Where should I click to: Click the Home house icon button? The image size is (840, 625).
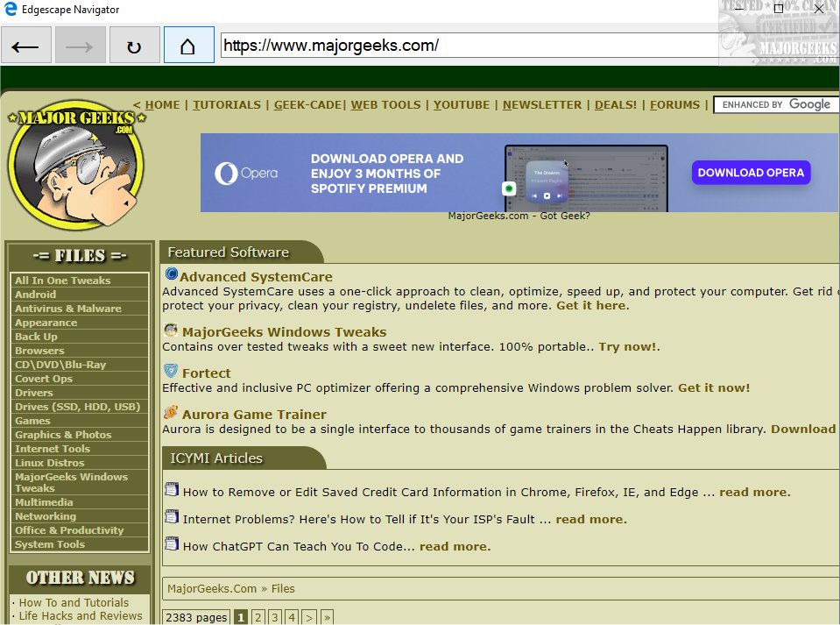(x=188, y=46)
